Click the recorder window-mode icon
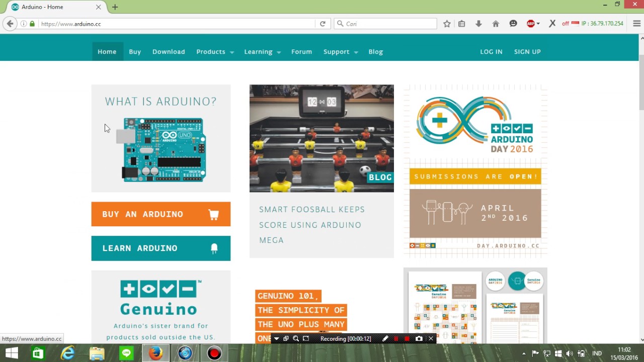The width and height of the screenshot is (644, 362). [x=286, y=339]
